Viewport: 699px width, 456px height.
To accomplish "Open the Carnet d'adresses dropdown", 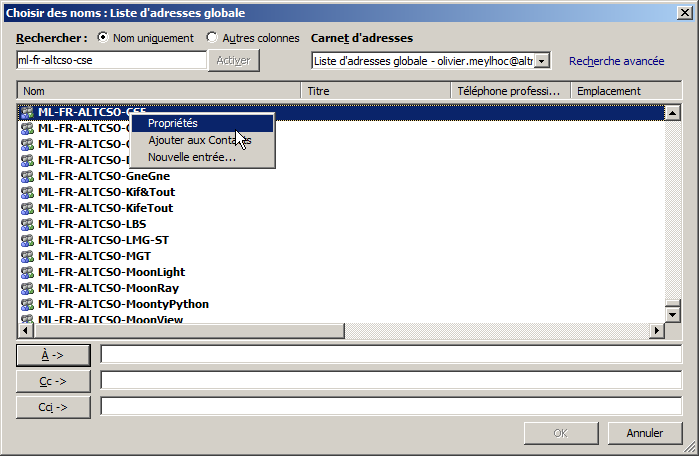I will click(542, 61).
